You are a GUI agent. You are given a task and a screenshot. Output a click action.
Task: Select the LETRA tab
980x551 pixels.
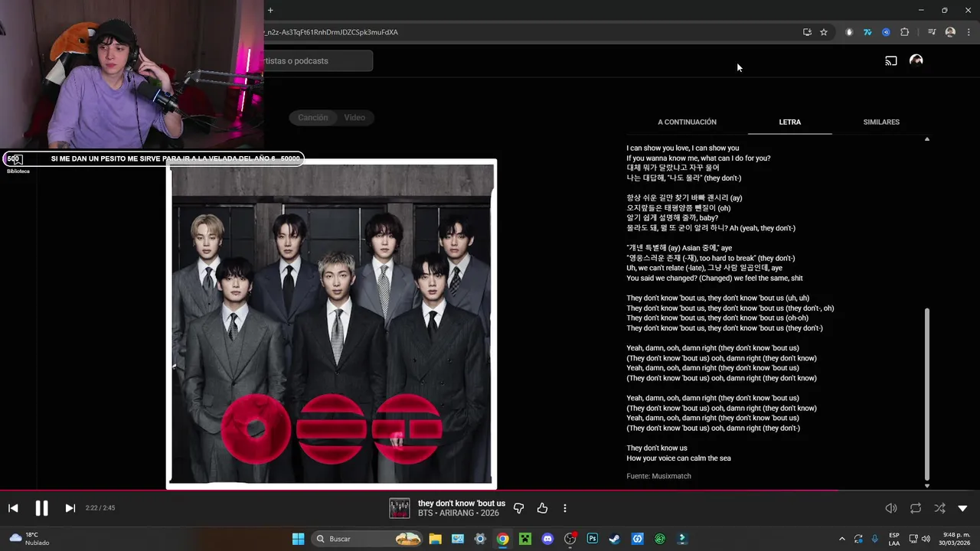789,122
